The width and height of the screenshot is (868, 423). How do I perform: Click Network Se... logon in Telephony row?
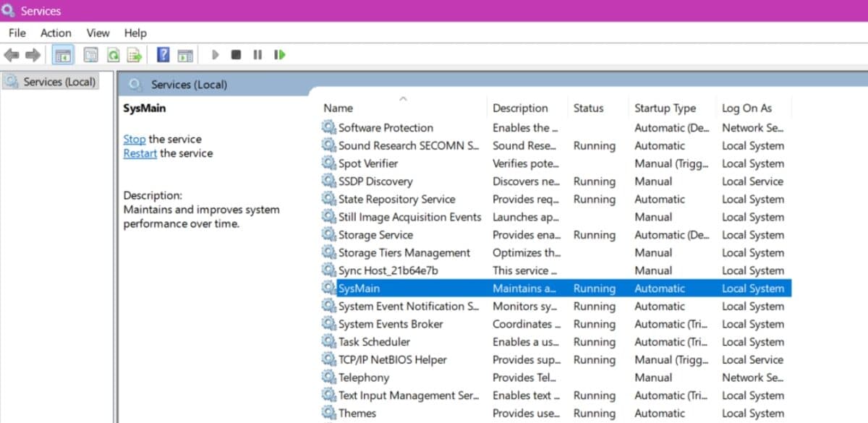tap(752, 377)
